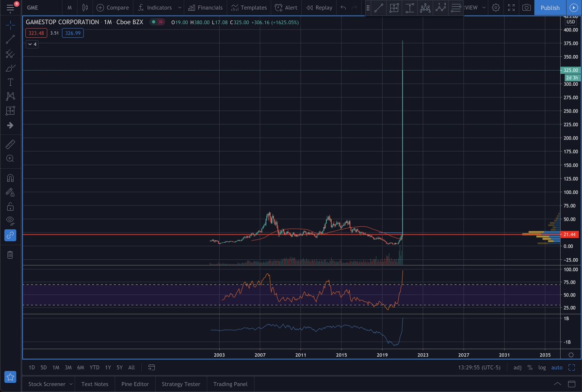
Task: Set range to YTD
Action: [95, 368]
